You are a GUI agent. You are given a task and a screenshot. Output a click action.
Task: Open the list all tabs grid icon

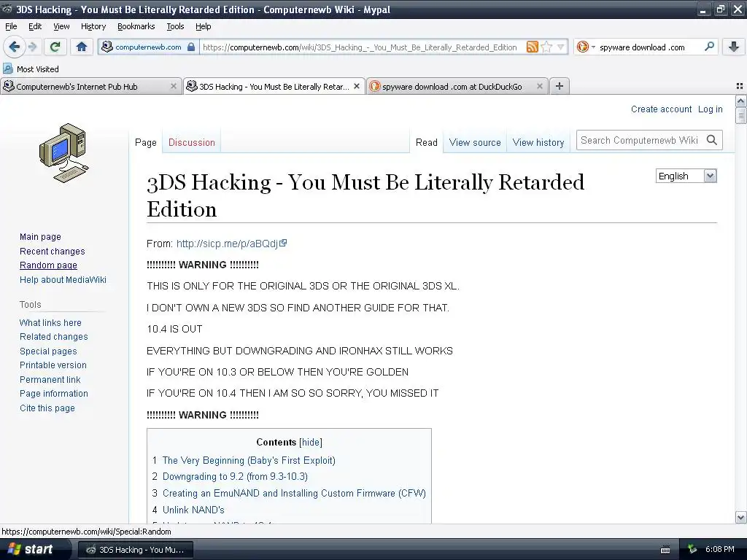click(740, 86)
